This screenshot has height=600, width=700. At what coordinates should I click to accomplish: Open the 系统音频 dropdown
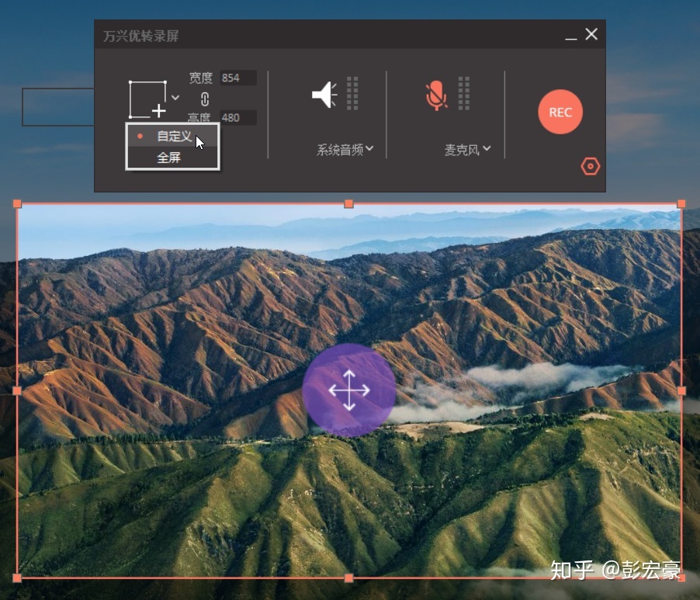[345, 150]
